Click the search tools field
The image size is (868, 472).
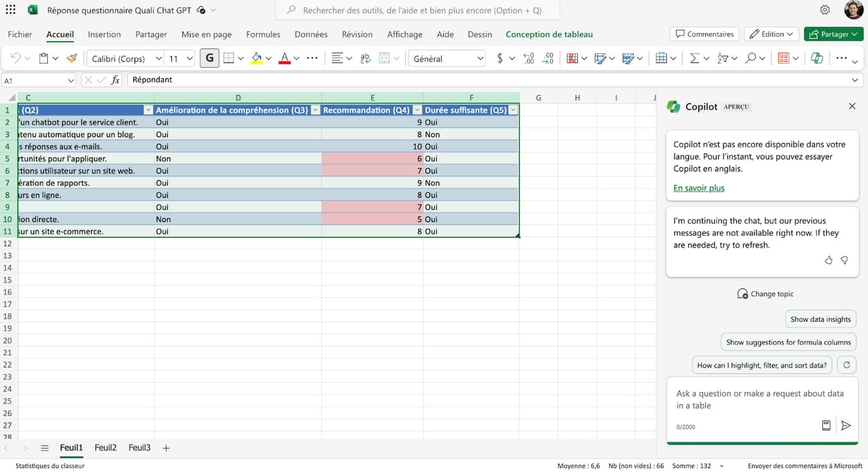click(x=417, y=10)
